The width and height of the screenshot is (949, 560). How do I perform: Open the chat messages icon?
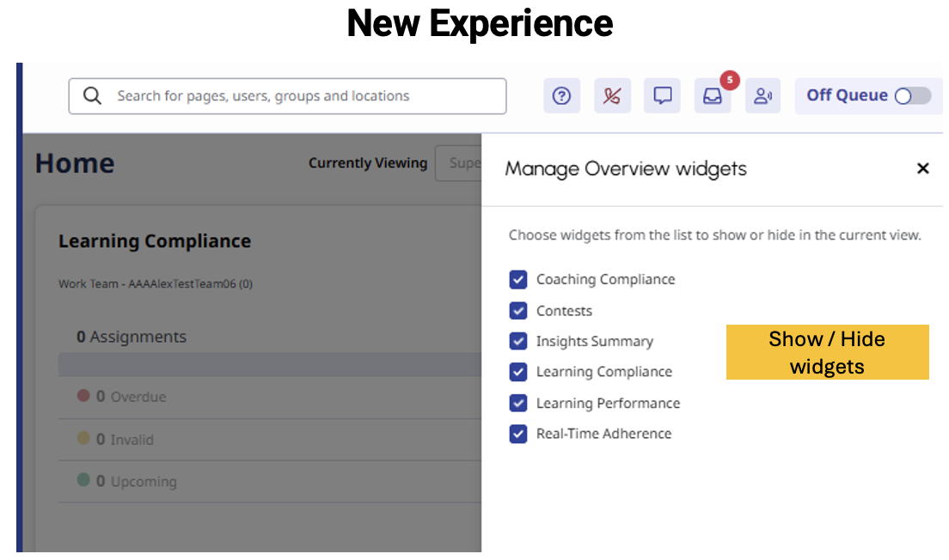pyautogui.click(x=663, y=96)
